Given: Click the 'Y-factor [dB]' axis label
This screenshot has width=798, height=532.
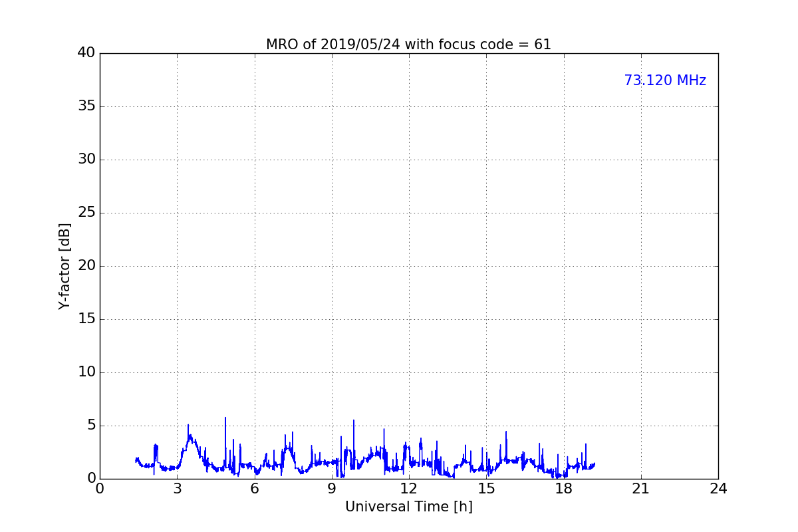Looking at the screenshot, I should (65, 266).
